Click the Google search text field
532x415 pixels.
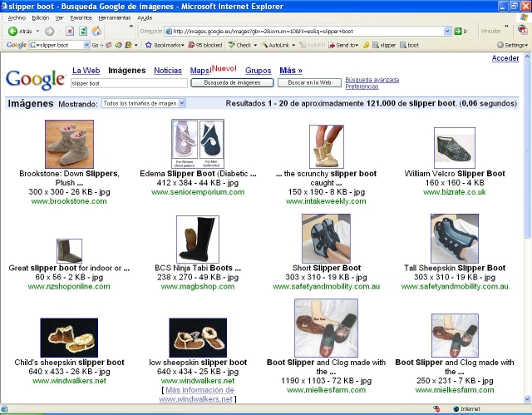129,83
